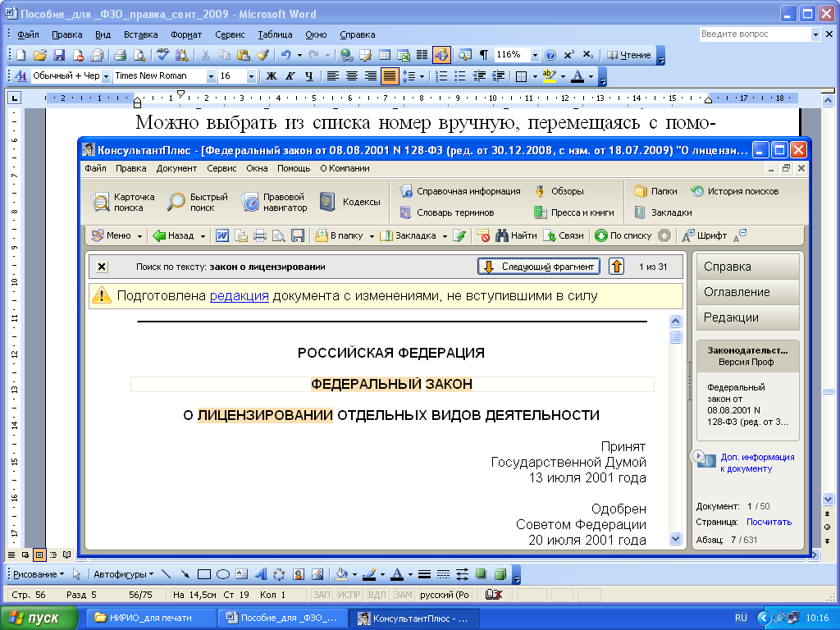Toggle bulleted list in Word
Viewport: 840px width, 630px height.
click(459, 76)
